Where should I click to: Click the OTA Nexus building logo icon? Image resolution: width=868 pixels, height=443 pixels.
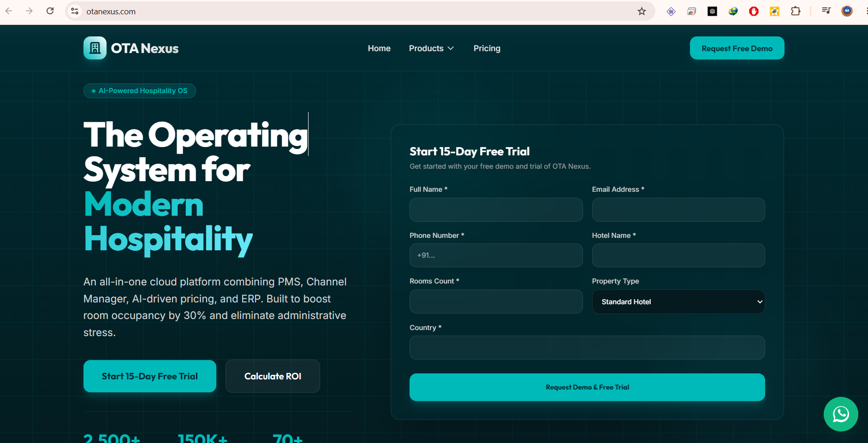[95, 48]
